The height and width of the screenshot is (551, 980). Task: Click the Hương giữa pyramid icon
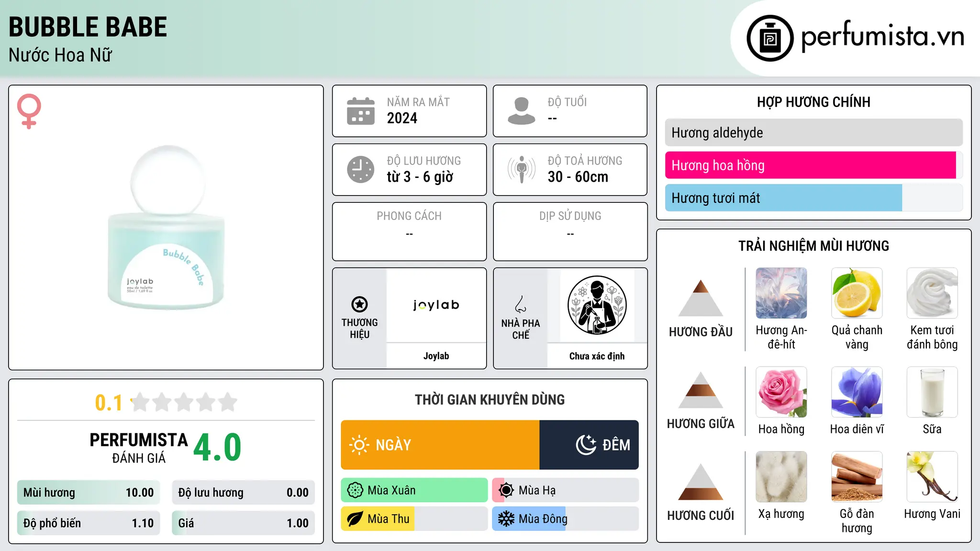pos(701,390)
